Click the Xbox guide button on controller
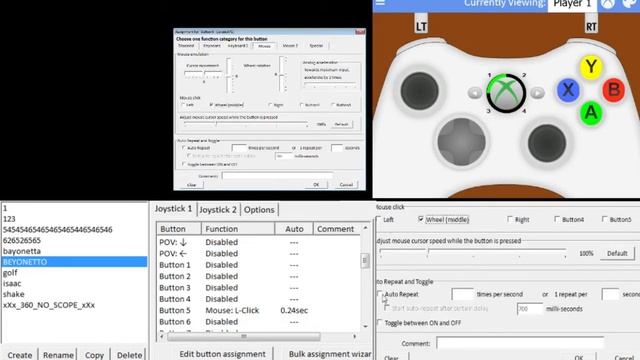 click(x=506, y=93)
